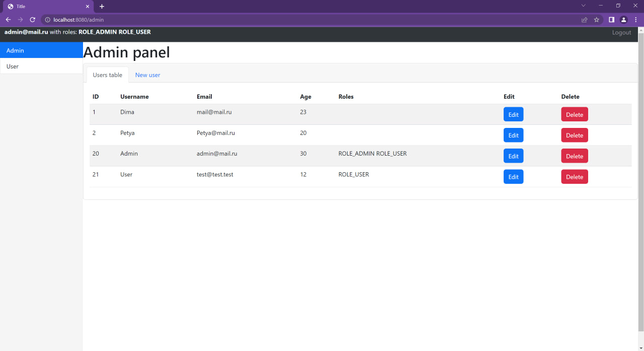Edit the test@test.test user
This screenshot has width=644, height=351.
513,177
